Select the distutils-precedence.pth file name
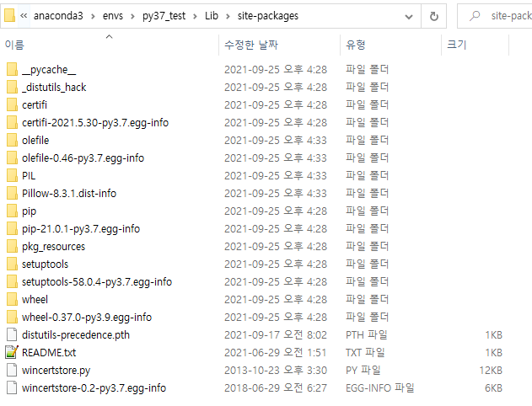The height and width of the screenshot is (406, 532). coord(76,335)
